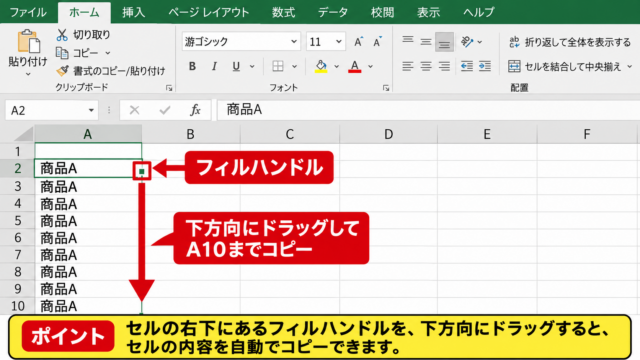Click the Format Painter (書式のコピー/貼り付け) brush
640x360 pixels.
pos(62,71)
